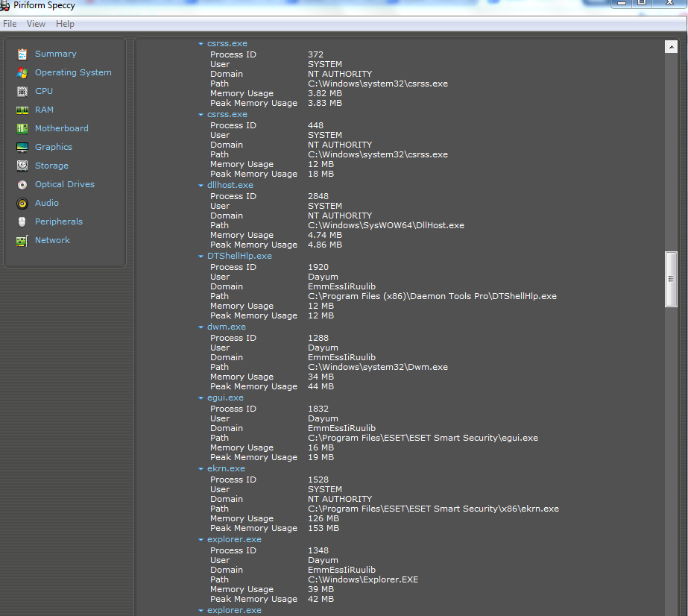Collapse the csrss.exe entry with PID 372
The width and height of the screenshot is (688, 616).
click(201, 44)
